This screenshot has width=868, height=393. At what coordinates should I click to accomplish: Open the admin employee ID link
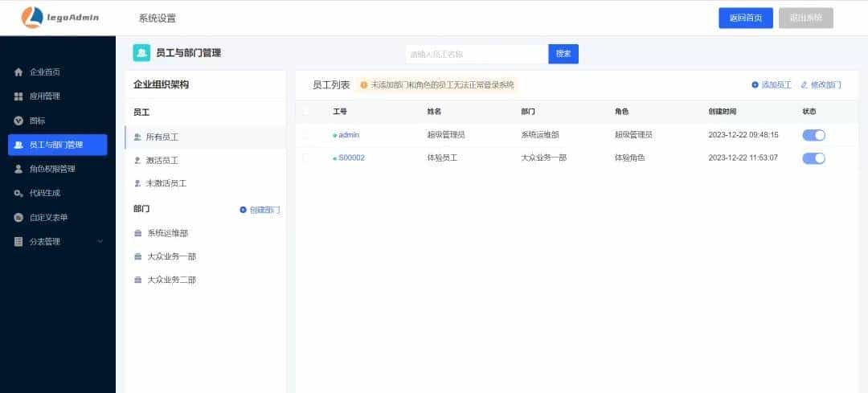pos(349,135)
